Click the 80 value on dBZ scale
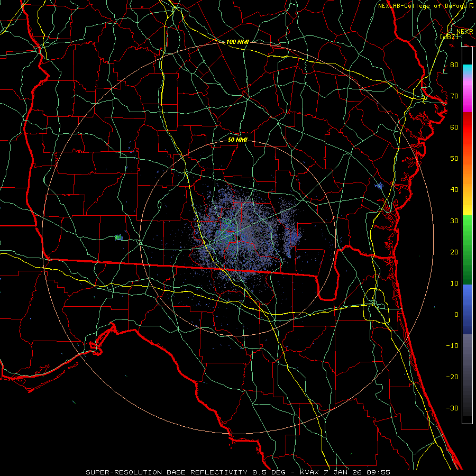 pos(454,65)
